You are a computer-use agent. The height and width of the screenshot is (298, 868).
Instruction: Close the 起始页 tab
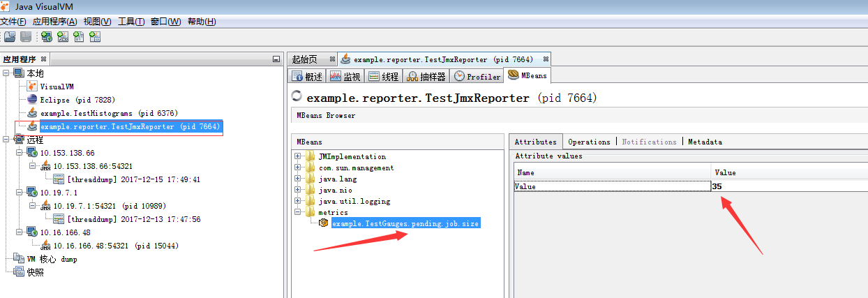[x=332, y=59]
